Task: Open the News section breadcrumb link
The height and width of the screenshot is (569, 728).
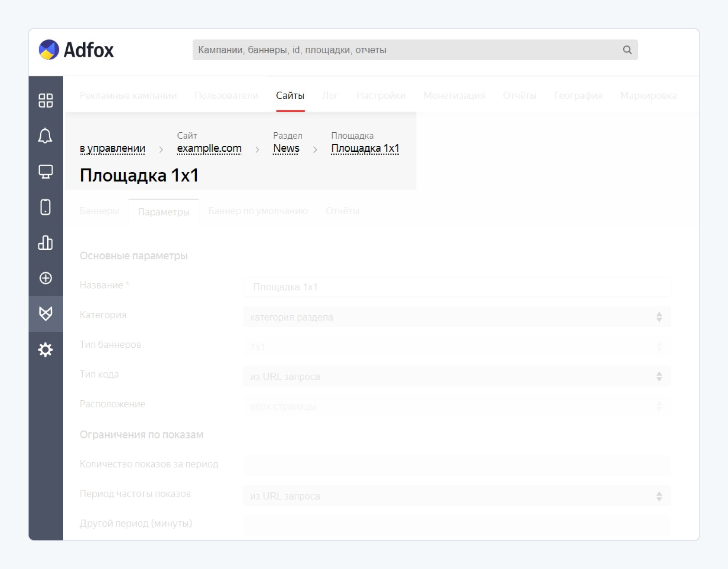Action: point(286,148)
